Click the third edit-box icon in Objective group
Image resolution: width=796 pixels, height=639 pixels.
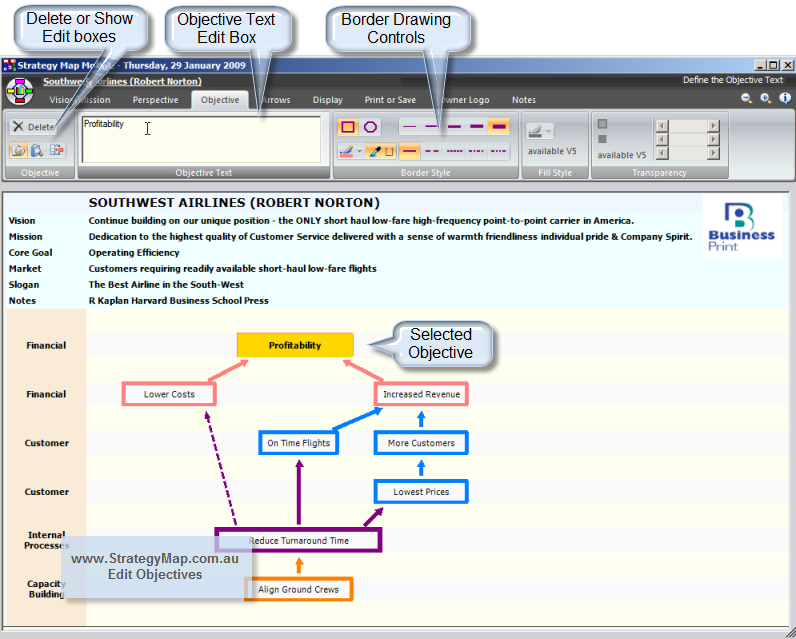click(56, 150)
